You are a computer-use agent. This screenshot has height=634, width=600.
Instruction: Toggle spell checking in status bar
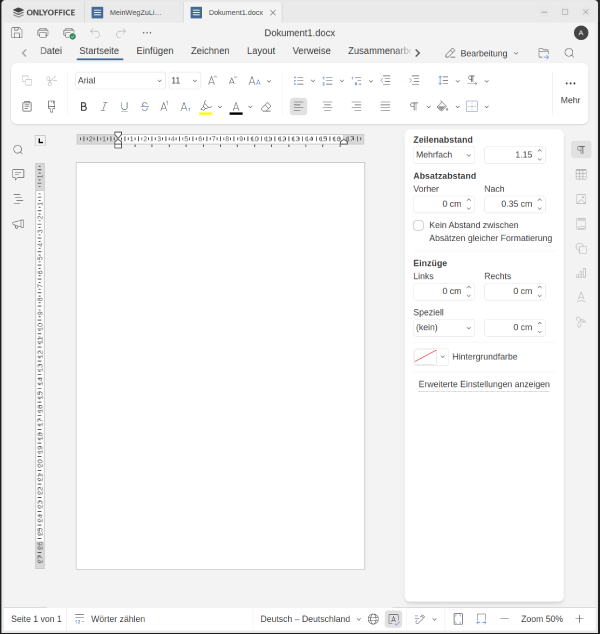pos(394,619)
